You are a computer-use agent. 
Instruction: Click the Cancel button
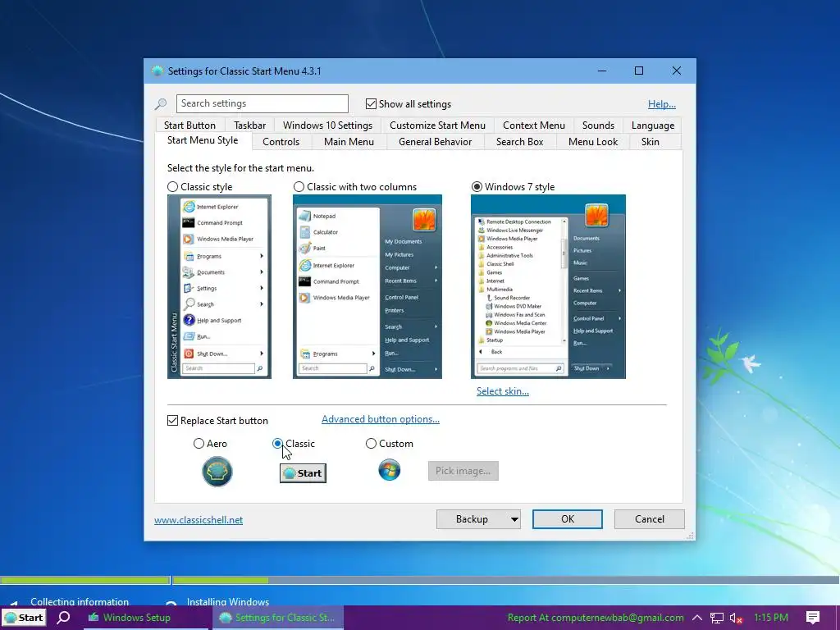coord(650,519)
